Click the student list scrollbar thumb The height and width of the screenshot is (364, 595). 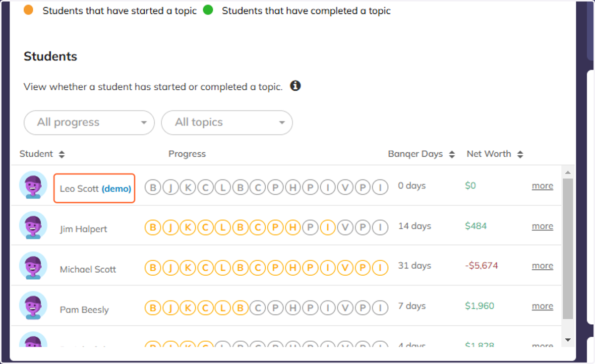point(568,248)
